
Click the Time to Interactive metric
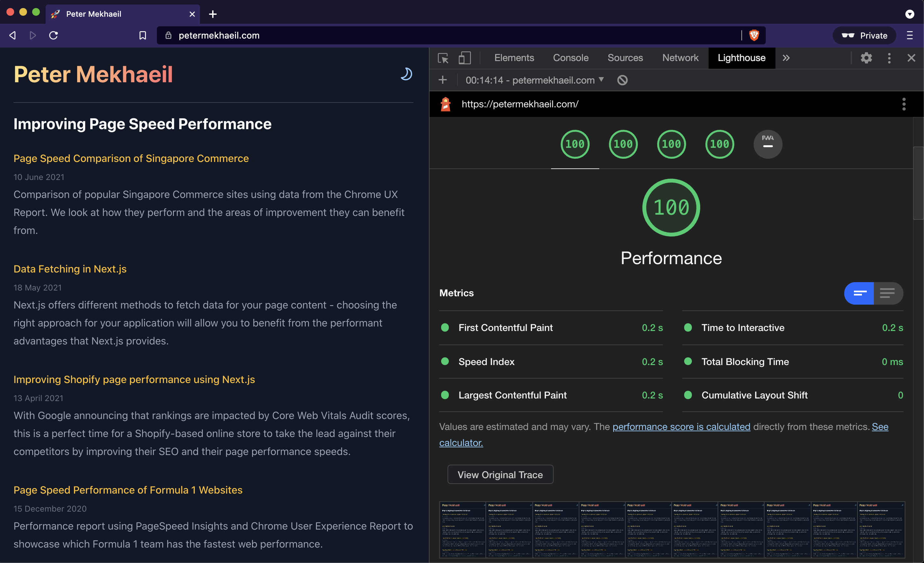click(x=793, y=327)
